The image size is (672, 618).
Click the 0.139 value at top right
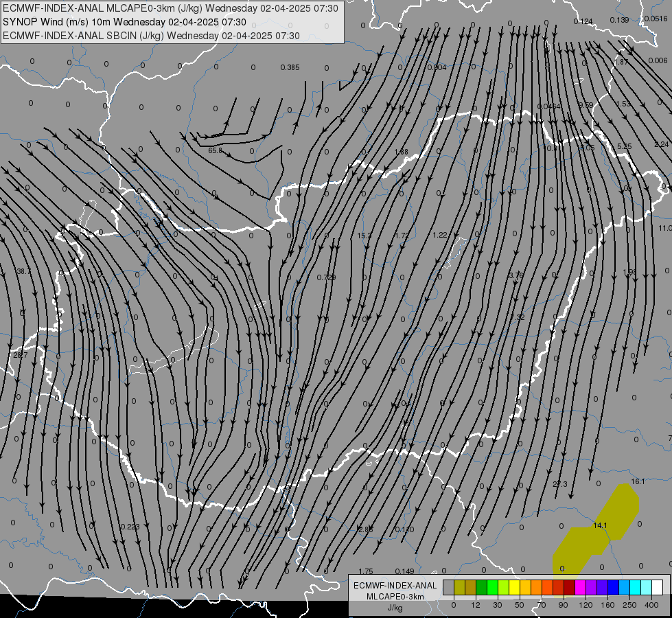point(619,20)
